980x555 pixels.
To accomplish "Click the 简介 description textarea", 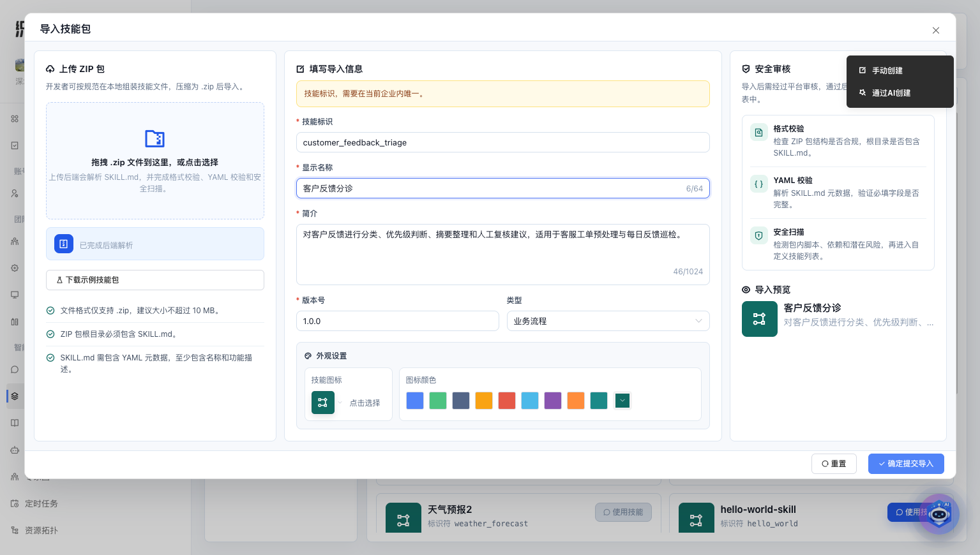I will coord(503,254).
